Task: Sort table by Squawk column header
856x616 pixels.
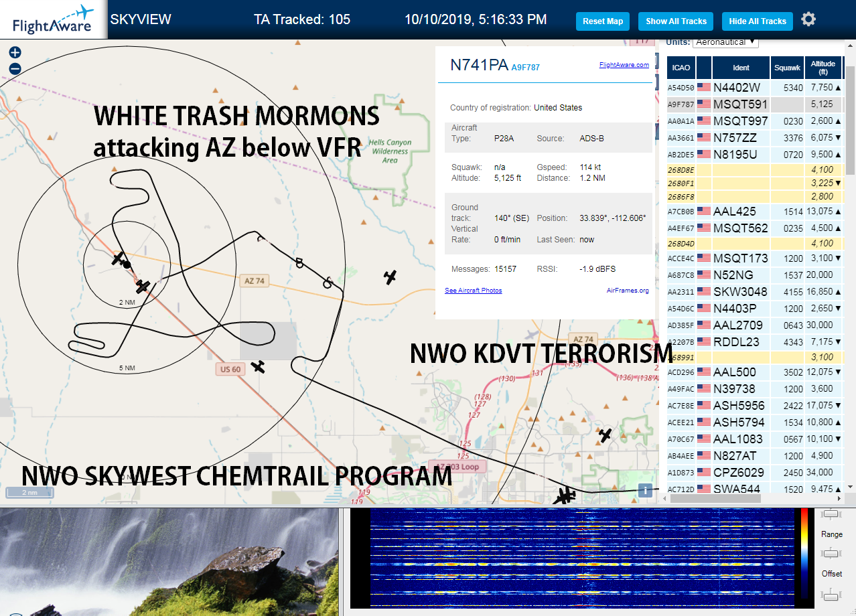Action: pyautogui.click(x=786, y=68)
